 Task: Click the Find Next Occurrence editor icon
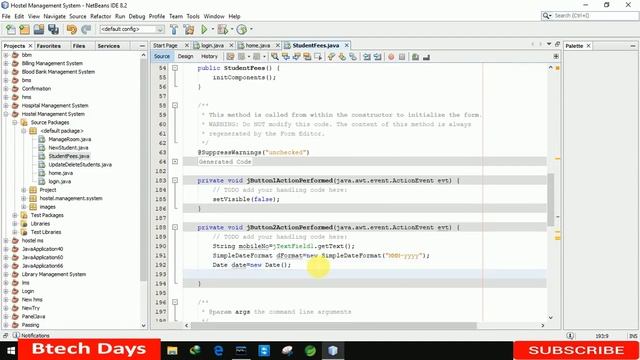[296, 57]
